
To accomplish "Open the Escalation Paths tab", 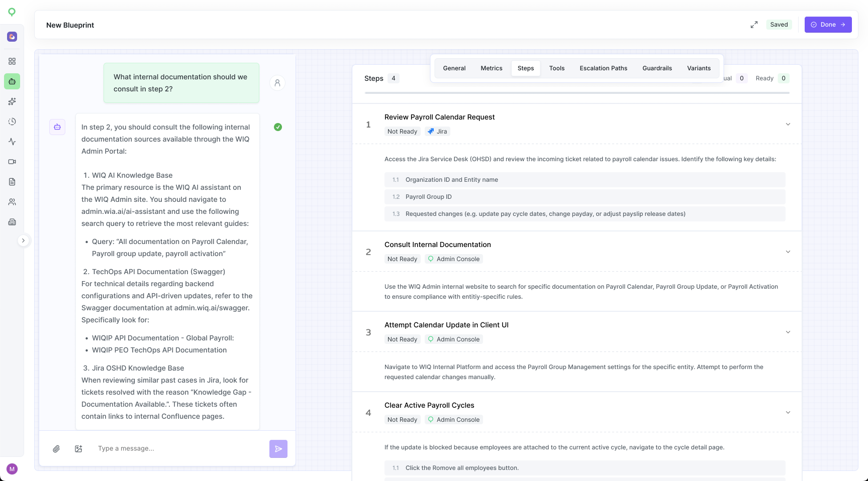I will (604, 68).
